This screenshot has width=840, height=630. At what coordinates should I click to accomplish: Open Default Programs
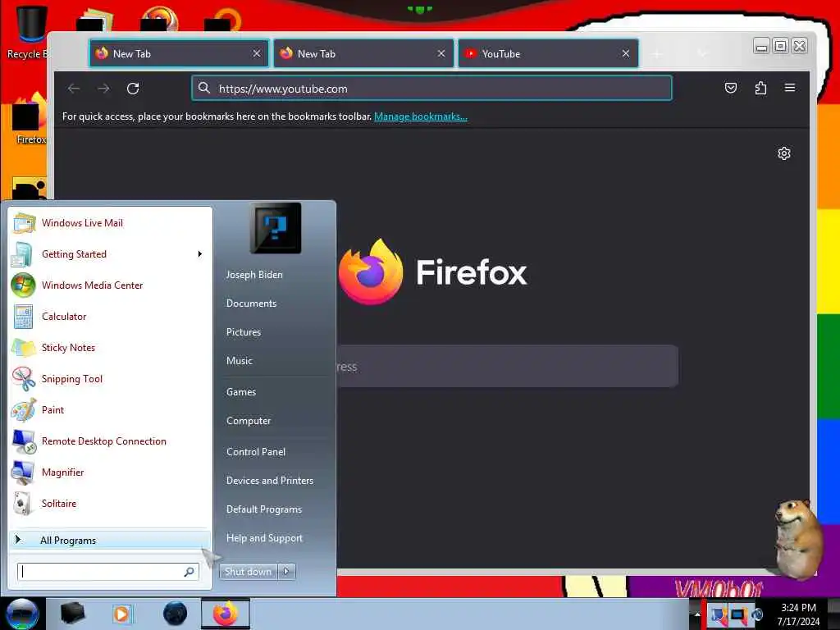click(264, 509)
